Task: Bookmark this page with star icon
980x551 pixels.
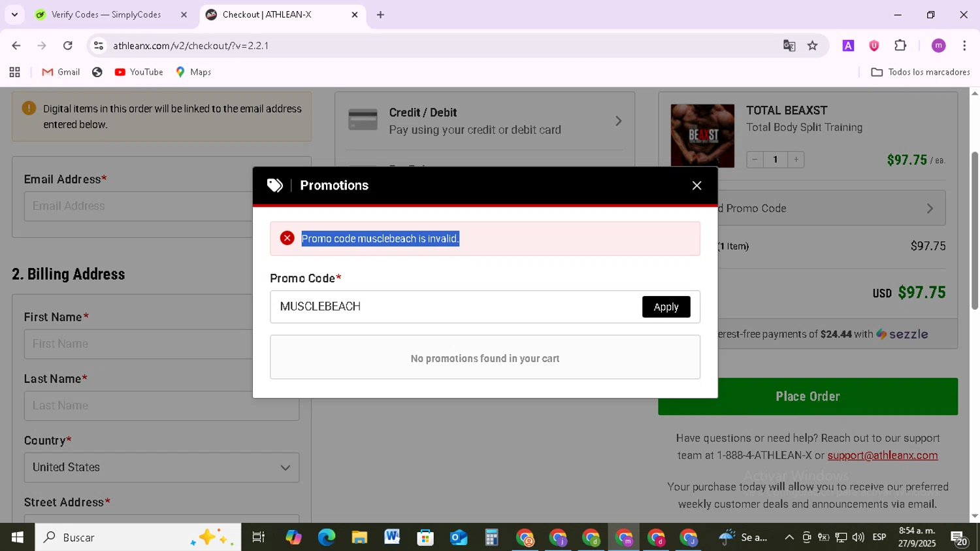Action: 812,46
